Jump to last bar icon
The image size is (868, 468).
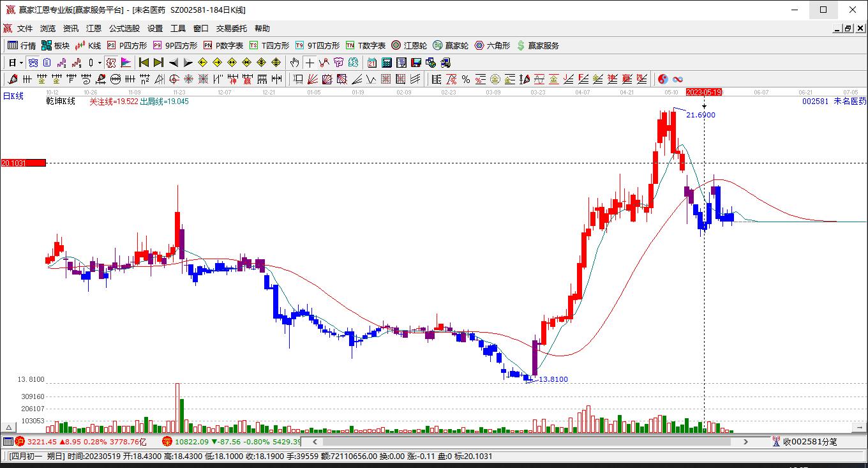pos(158,63)
